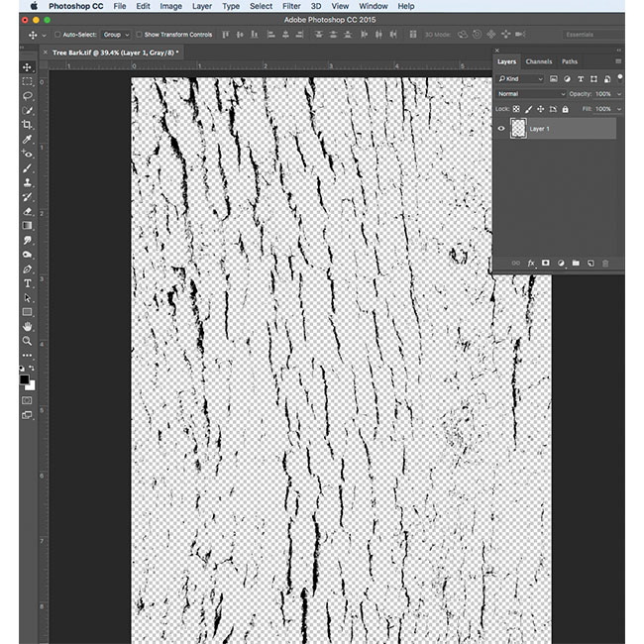Viewport: 644px width, 644px height.
Task: Open the Fill slider dropdown arrow
Action: [619, 109]
